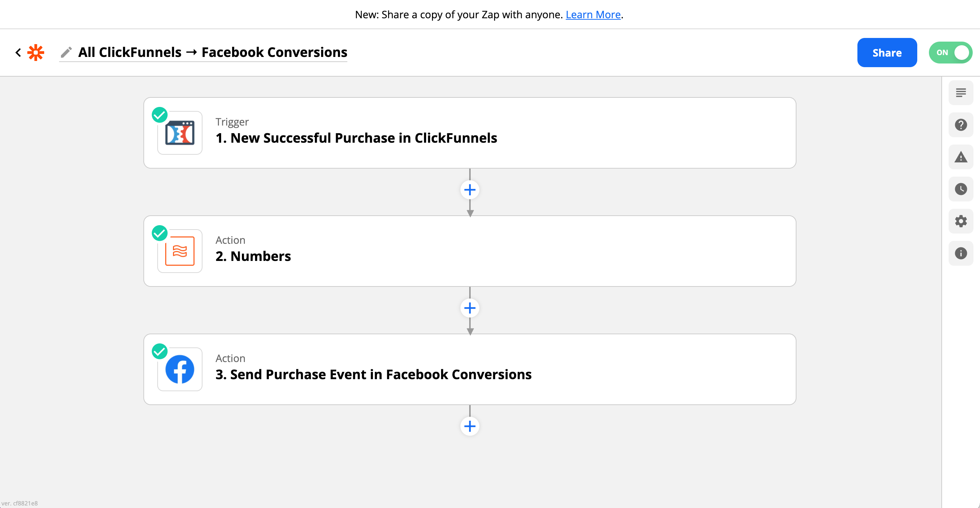Expand the Send Purchase Event action step
Viewport: 980px width, 508px height.
[373, 374]
